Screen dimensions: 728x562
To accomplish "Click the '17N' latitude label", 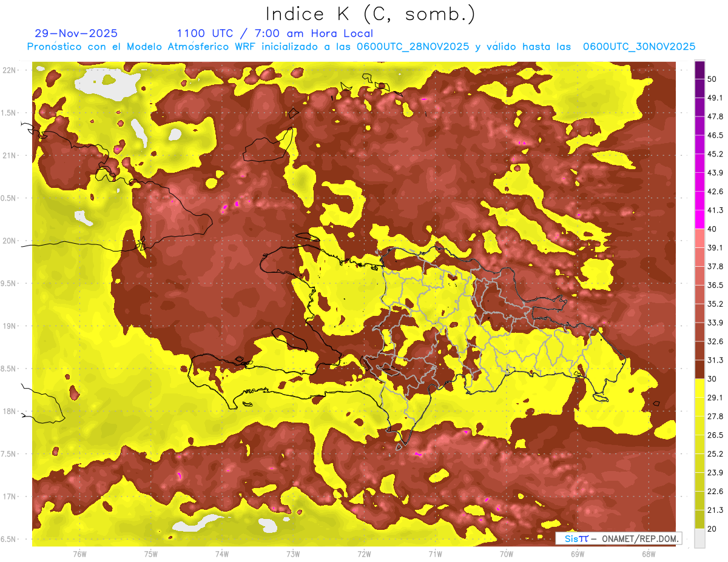I will [x=9, y=497].
